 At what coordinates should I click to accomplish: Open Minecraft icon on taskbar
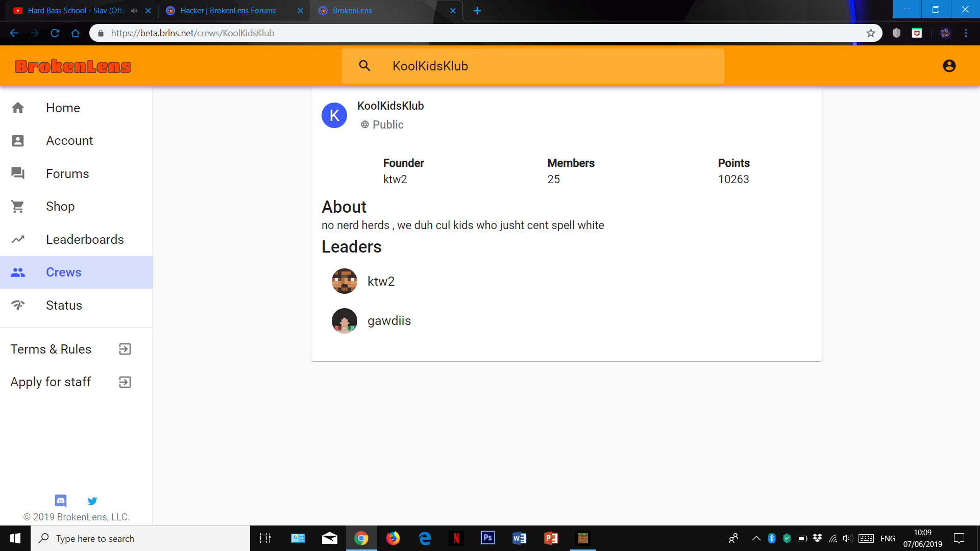pyautogui.click(x=583, y=538)
